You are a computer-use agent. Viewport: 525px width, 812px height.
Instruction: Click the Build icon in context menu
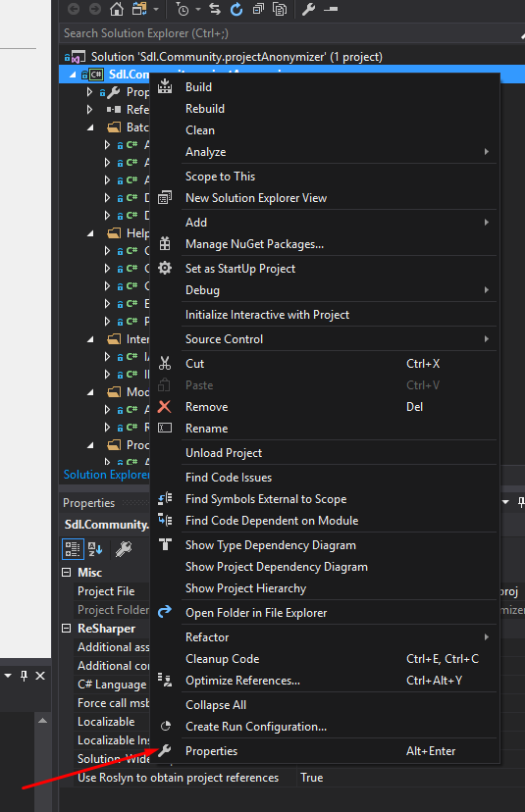coord(165,86)
